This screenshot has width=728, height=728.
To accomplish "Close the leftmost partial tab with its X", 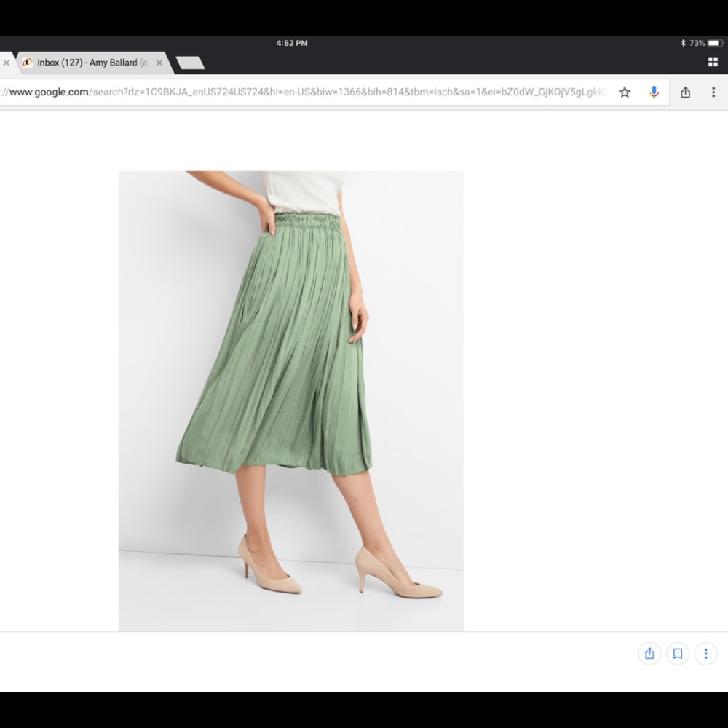I will (7, 63).
